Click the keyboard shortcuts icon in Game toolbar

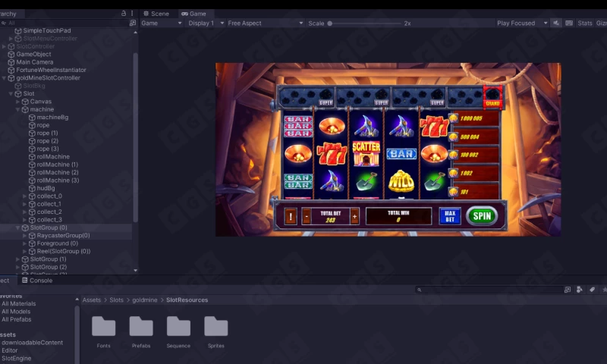pos(568,24)
